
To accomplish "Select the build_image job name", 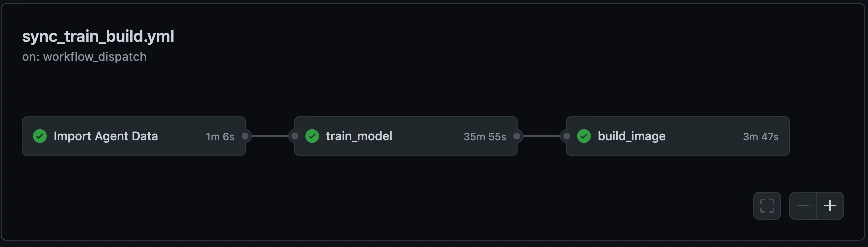I will (x=631, y=136).
